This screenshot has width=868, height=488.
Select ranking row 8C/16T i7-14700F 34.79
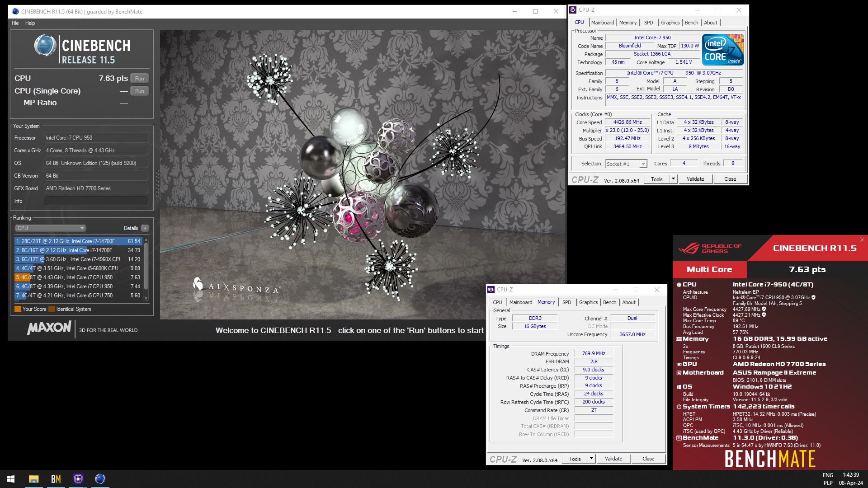coord(78,250)
